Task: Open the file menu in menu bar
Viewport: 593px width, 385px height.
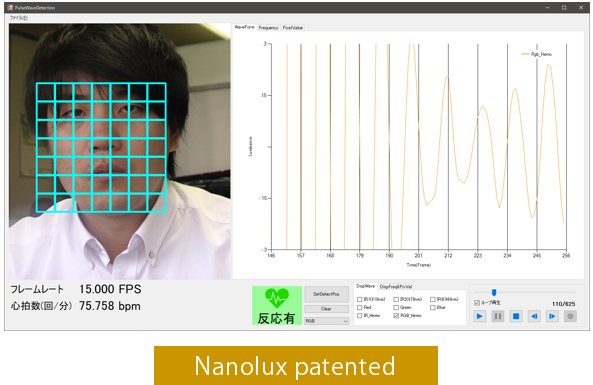Action: click(x=19, y=18)
